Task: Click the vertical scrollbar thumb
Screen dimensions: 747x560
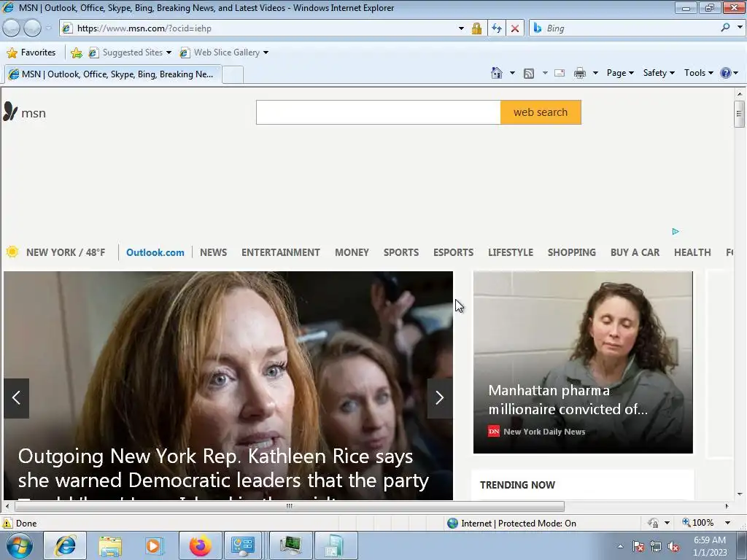Action: (x=739, y=114)
